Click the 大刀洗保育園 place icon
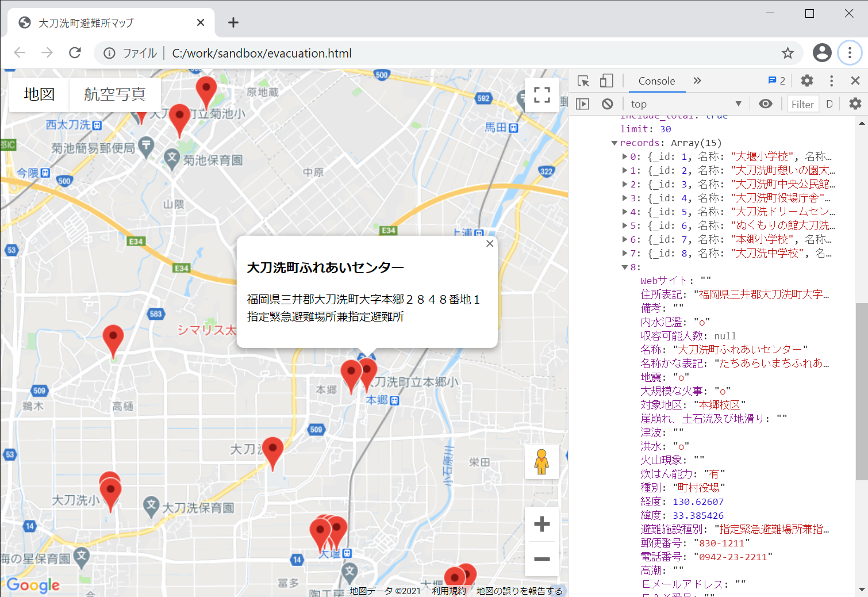The image size is (868, 597). pyautogui.click(x=151, y=506)
